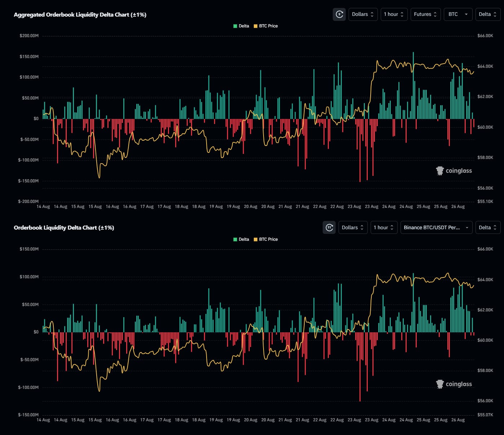The width and height of the screenshot is (504, 435).
Task: Click the refresh timer icon in the aggregated chart
Action: coord(339,14)
